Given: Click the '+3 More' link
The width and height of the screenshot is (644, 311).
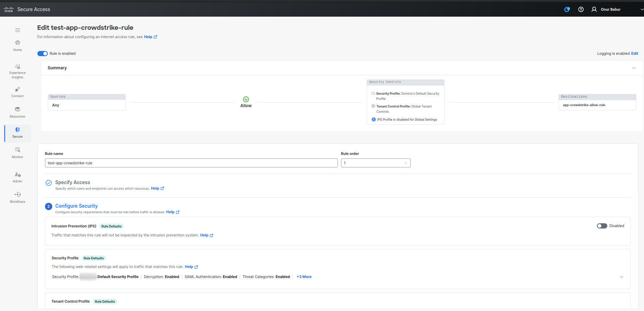Looking at the screenshot, I should tap(304, 277).
